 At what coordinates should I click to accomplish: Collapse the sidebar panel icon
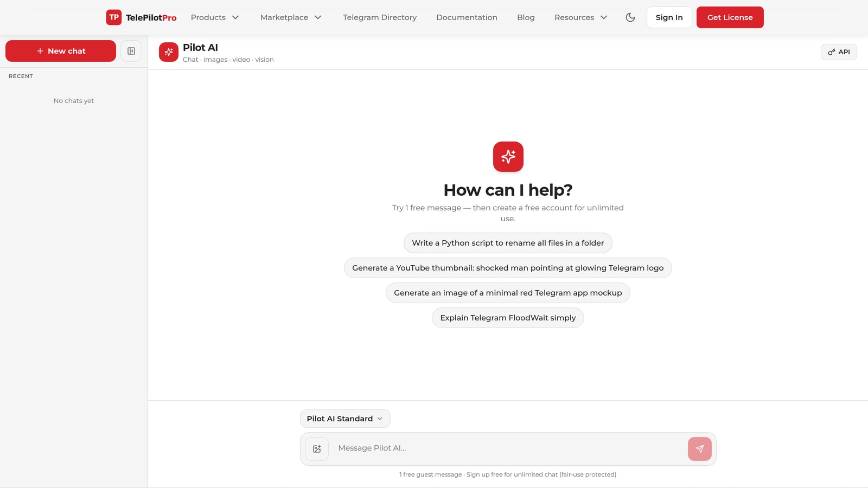(131, 51)
